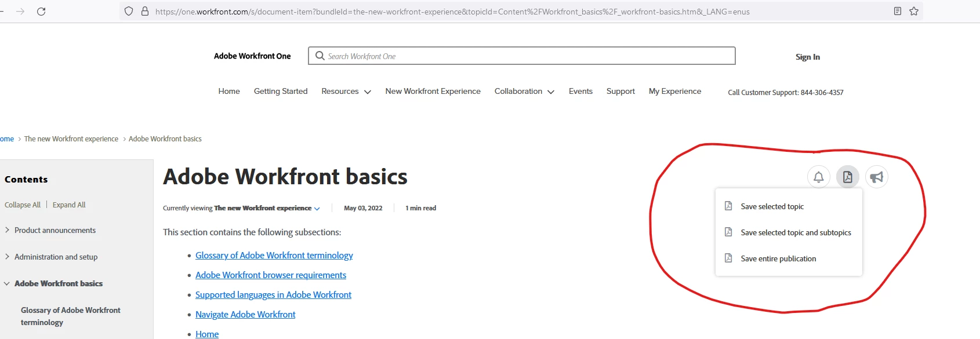Click the browser reload icon

pos(41,12)
